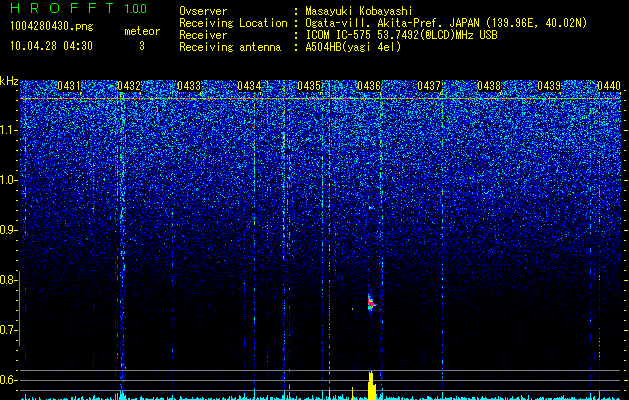The width and height of the screenshot is (629, 400).
Task: Click the Receiving Location label
Action: coord(233,23)
